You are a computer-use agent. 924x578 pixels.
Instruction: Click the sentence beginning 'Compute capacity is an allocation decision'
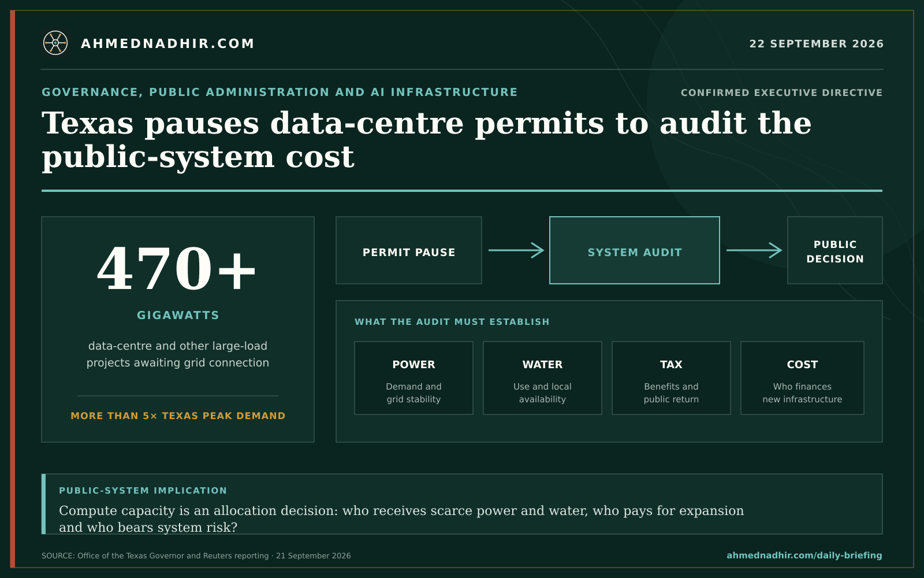[x=401, y=518]
